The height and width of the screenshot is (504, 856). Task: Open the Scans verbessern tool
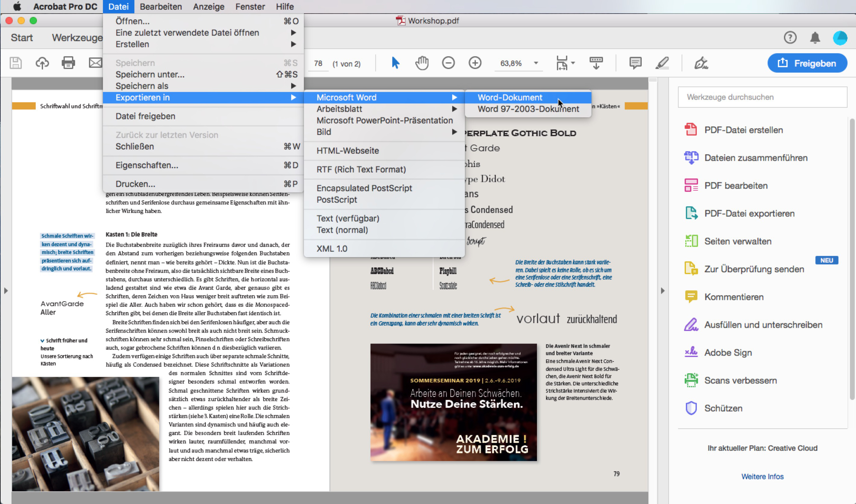click(740, 380)
